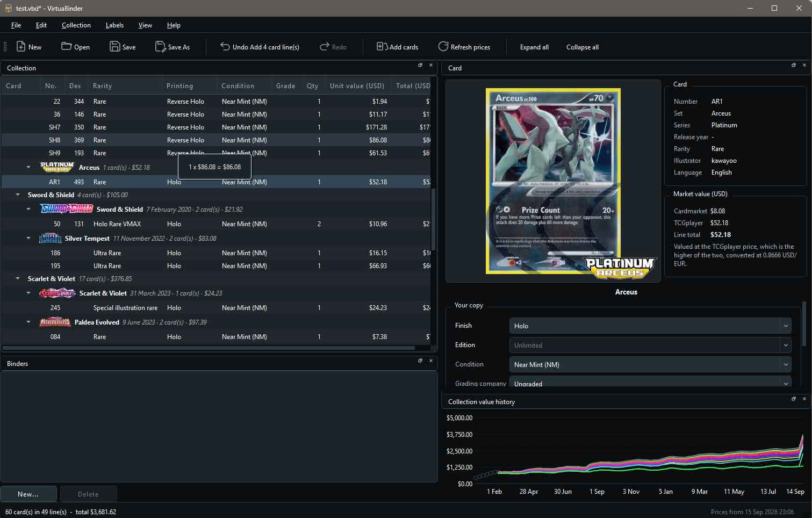Image resolution: width=812 pixels, height=518 pixels.
Task: Close the Collection value history panel
Action: click(x=804, y=399)
